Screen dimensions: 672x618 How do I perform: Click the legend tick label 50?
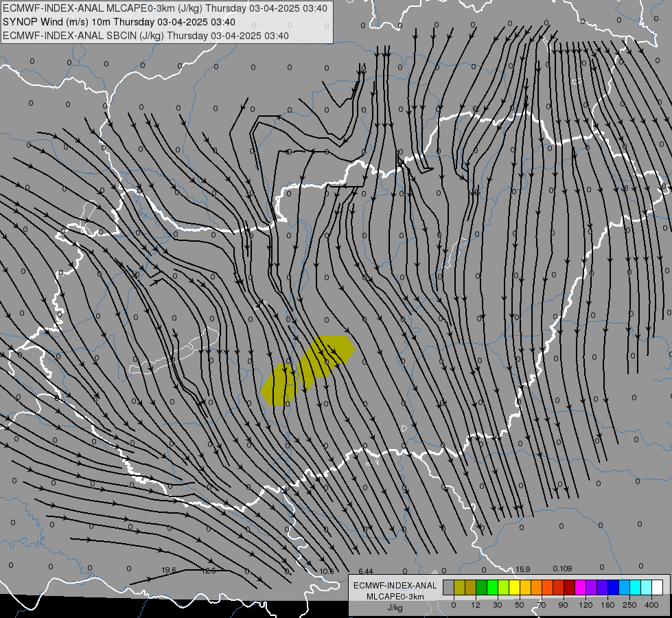coord(520,605)
